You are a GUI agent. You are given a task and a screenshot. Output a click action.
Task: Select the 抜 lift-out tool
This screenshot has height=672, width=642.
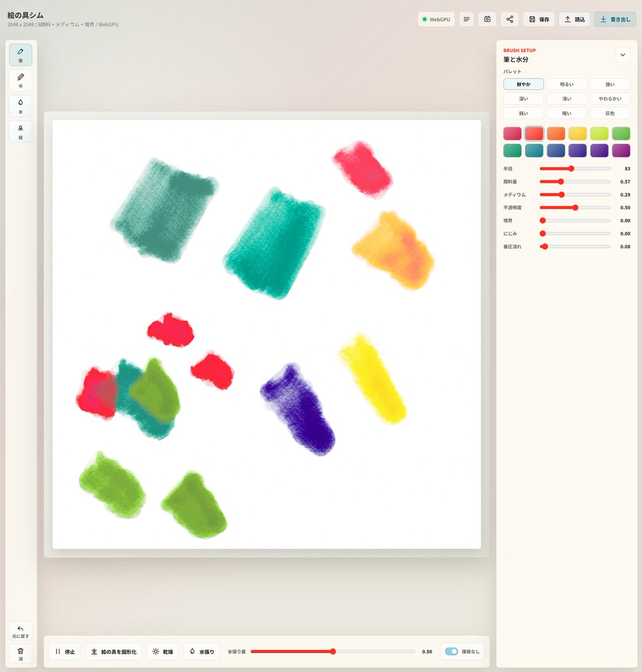click(x=21, y=132)
